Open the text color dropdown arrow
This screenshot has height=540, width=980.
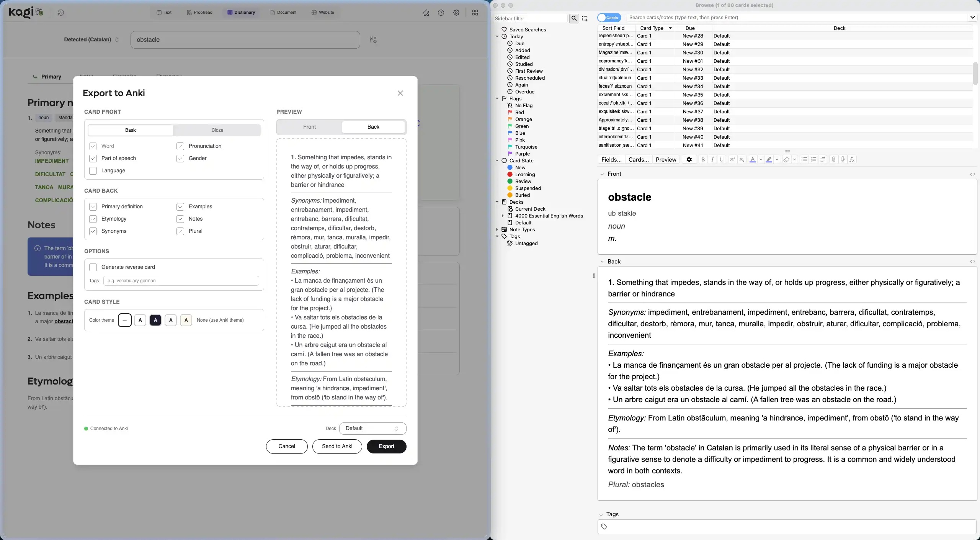pos(761,160)
